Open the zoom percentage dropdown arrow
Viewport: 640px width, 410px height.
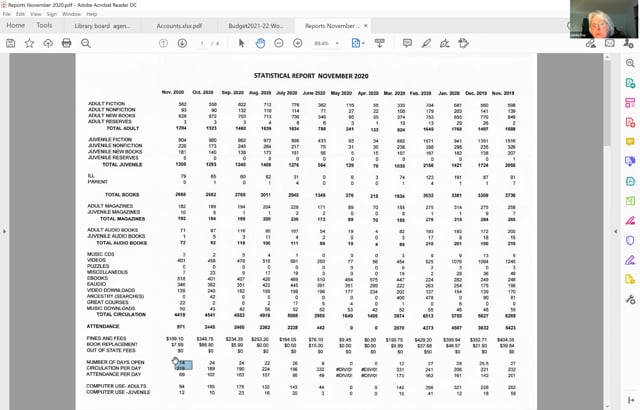coord(337,43)
